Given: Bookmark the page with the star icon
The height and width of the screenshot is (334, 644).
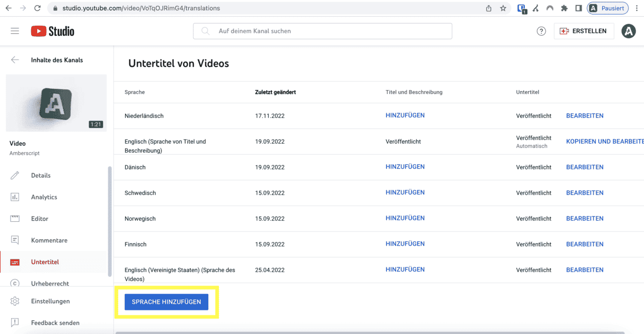Looking at the screenshot, I should tap(503, 8).
